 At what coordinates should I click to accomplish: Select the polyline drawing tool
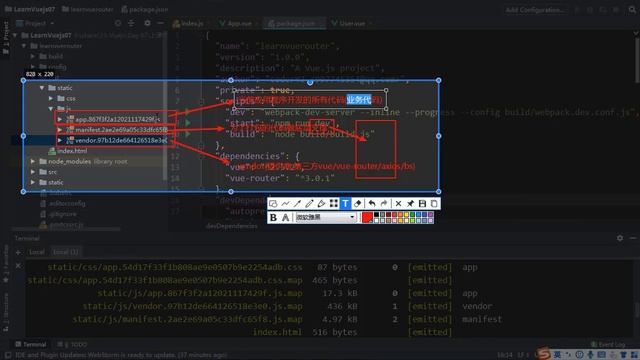click(x=285, y=204)
